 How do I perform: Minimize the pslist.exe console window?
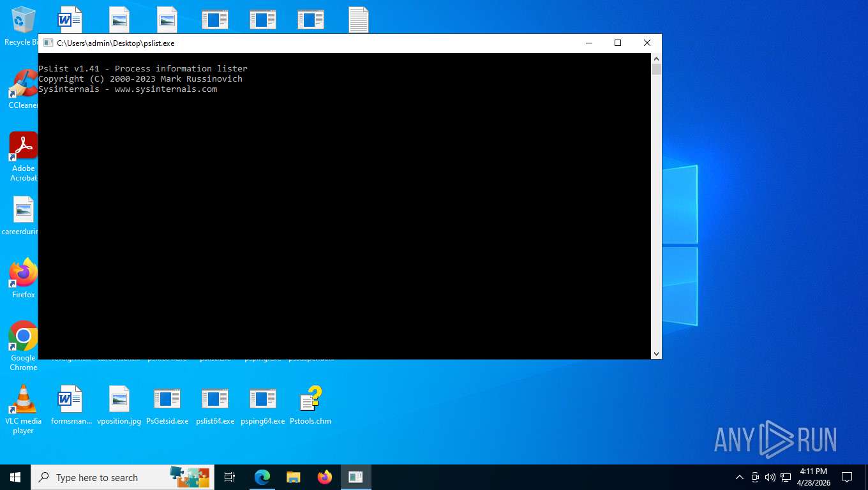(588, 43)
